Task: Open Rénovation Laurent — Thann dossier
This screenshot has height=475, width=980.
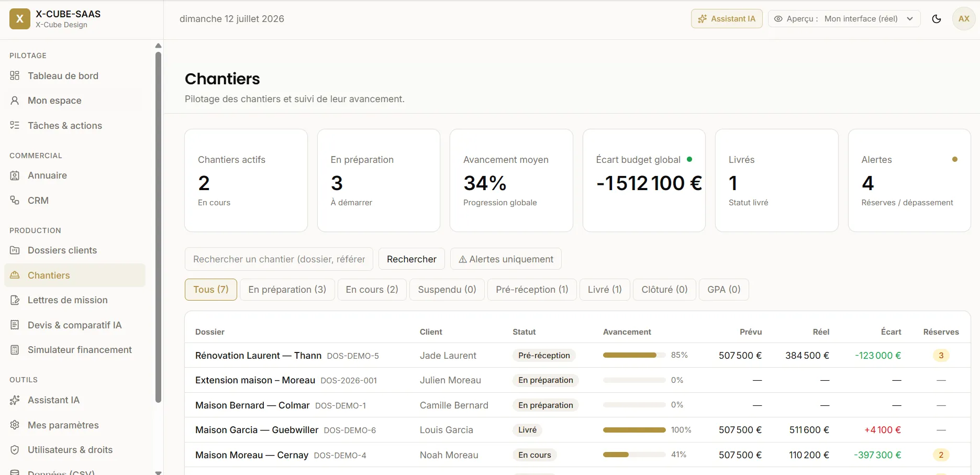Action: (258, 356)
